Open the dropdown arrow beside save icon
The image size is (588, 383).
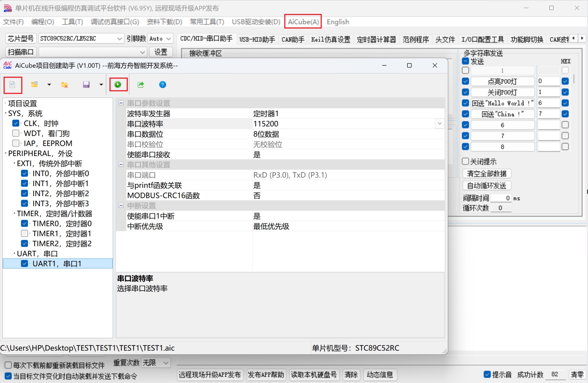101,85
